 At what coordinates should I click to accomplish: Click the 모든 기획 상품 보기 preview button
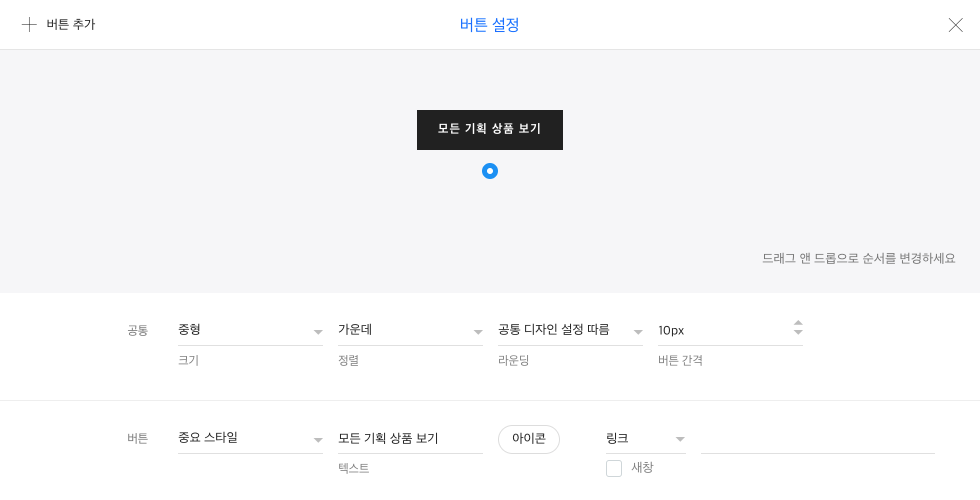490,130
